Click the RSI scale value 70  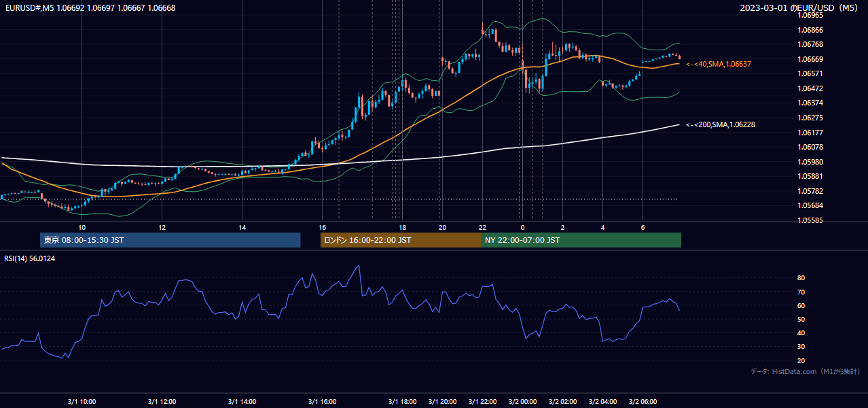coord(801,292)
